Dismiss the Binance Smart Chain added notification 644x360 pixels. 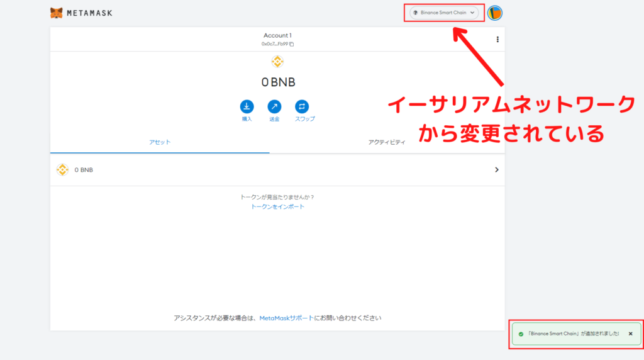coord(630,334)
